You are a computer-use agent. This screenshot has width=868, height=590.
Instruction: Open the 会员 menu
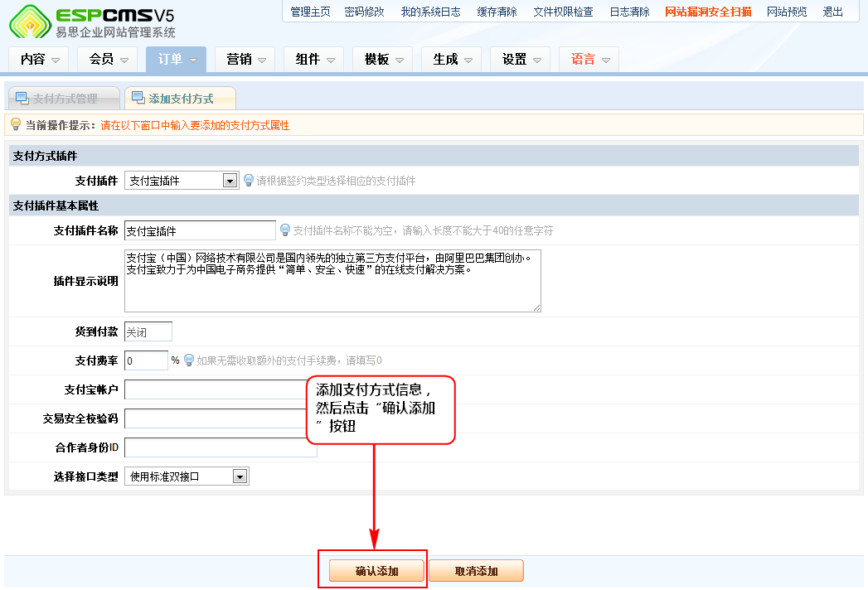[108, 59]
